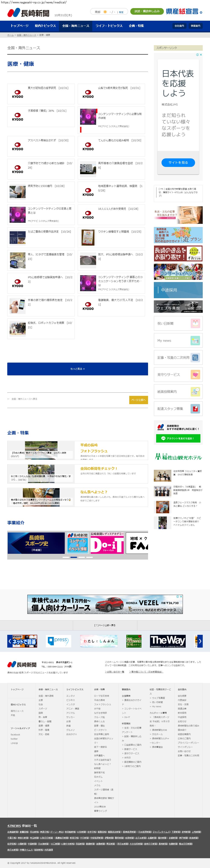The width and height of the screenshot is (210, 868).
Task: Click the サイトを見る ad button
Action: point(178,162)
